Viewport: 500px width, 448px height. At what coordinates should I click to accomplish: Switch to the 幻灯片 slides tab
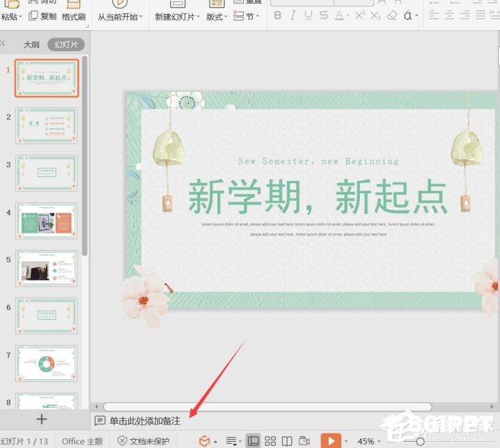click(66, 45)
